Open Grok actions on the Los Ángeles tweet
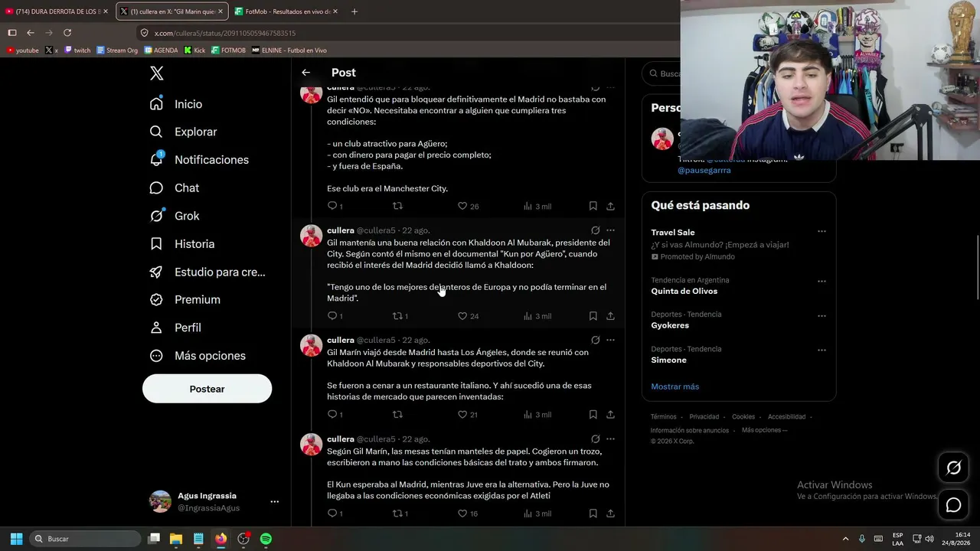Viewport: 980px width, 551px height. [595, 340]
